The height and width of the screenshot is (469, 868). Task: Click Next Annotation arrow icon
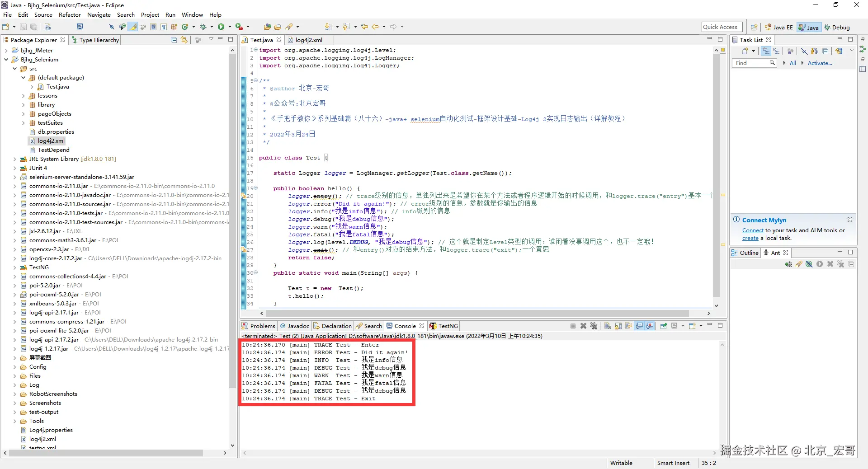tap(328, 27)
